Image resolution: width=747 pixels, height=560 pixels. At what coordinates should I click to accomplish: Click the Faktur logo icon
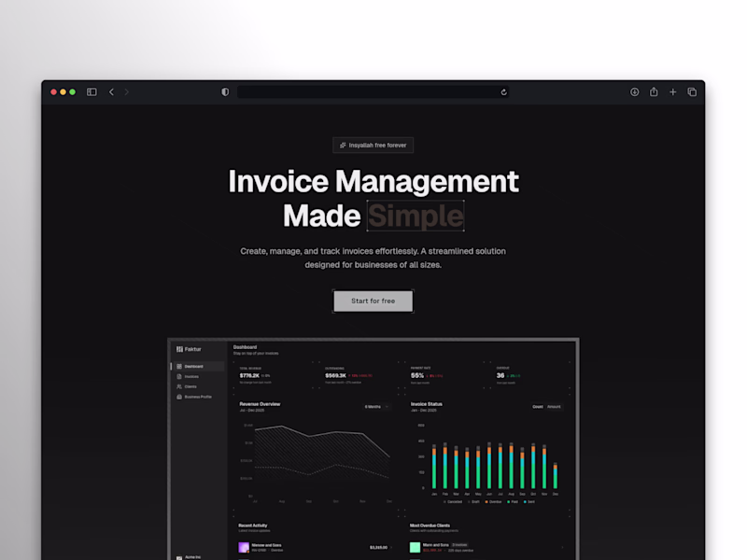(179, 349)
